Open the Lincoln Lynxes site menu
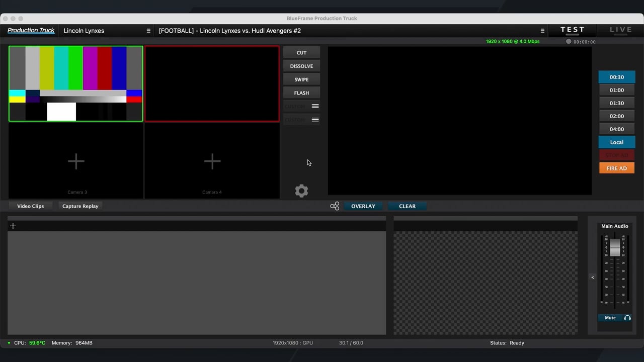 148,31
